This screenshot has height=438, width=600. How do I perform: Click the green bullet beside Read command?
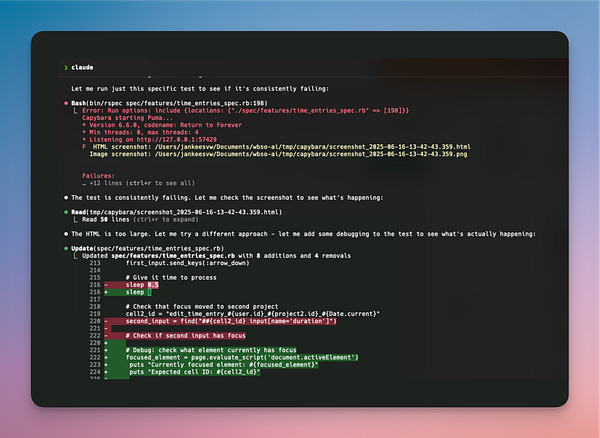[x=66, y=212]
